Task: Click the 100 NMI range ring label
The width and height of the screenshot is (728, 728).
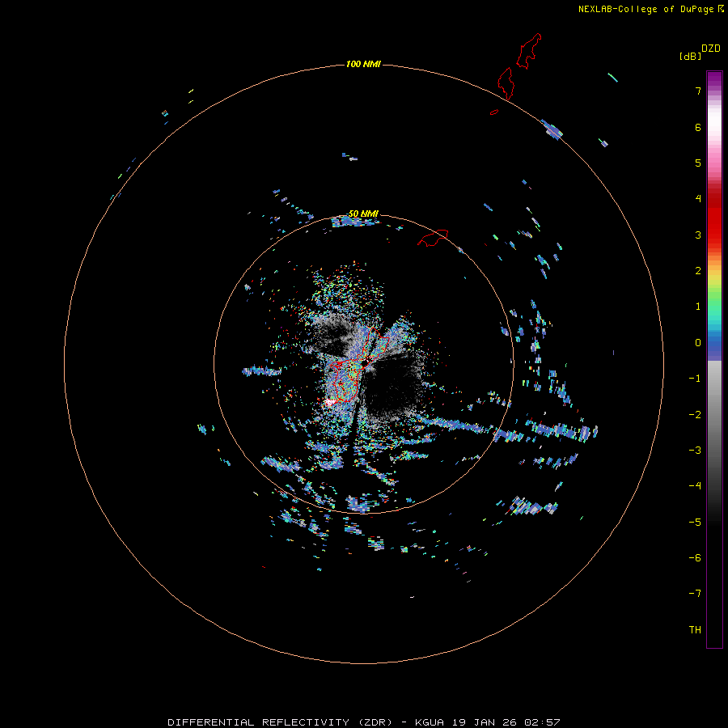Action: click(363, 64)
